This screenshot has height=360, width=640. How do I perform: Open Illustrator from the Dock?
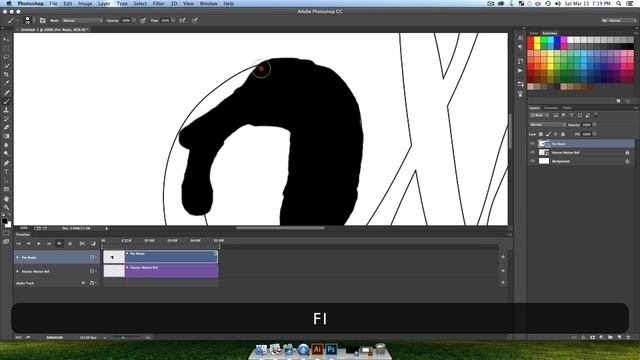(x=317, y=349)
